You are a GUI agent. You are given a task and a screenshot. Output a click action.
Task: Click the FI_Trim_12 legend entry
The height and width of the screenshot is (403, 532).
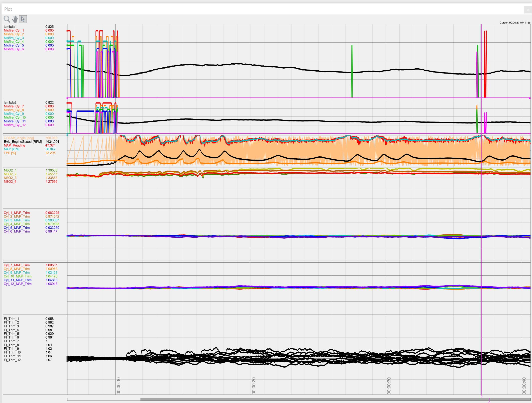12,360
